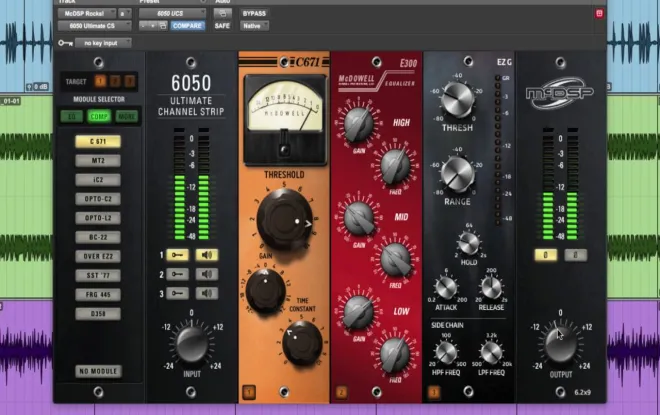The height and width of the screenshot is (415, 660).
Task: Switch to EQ module tab
Action: coord(72,117)
